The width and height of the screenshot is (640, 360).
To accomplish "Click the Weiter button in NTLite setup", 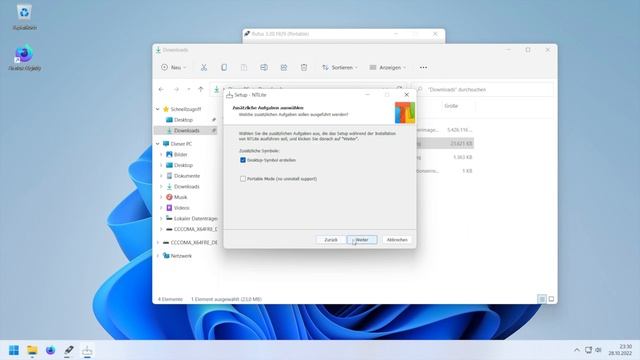I will pos(362,240).
